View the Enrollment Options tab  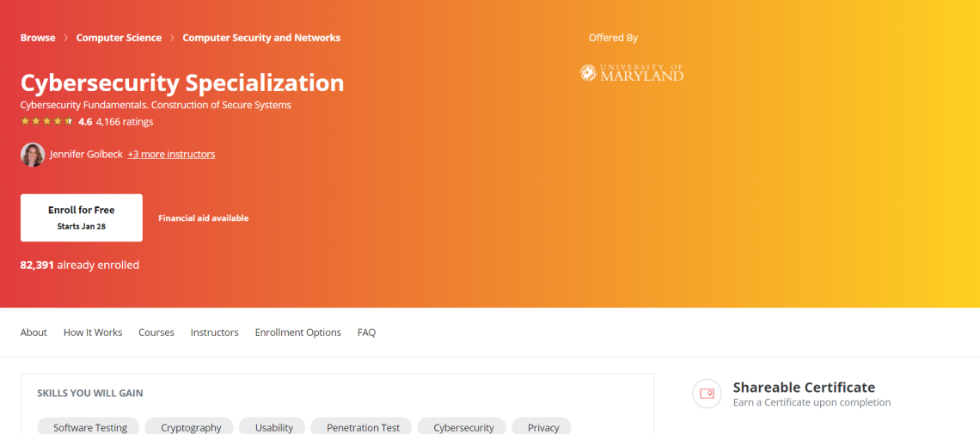(297, 333)
